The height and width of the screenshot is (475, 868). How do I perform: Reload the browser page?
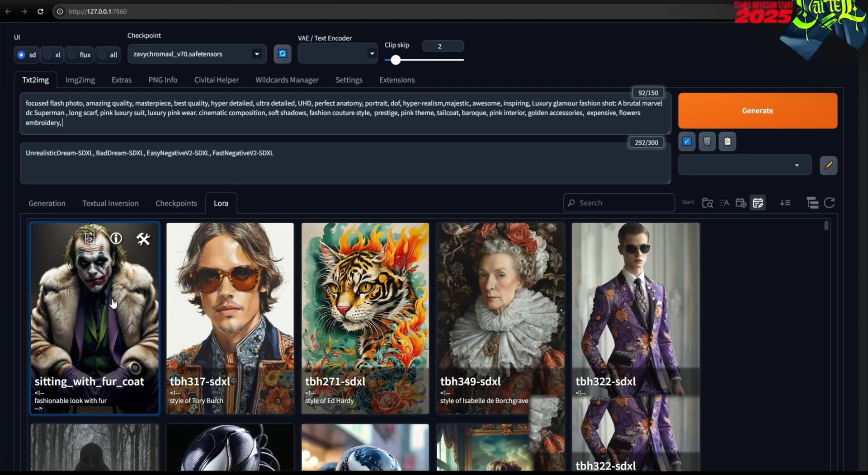point(40,11)
